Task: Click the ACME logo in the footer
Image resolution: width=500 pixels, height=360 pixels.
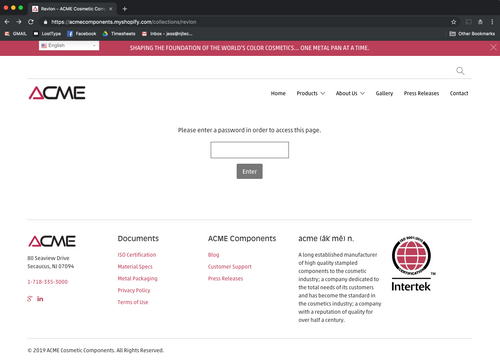Action: click(x=52, y=241)
